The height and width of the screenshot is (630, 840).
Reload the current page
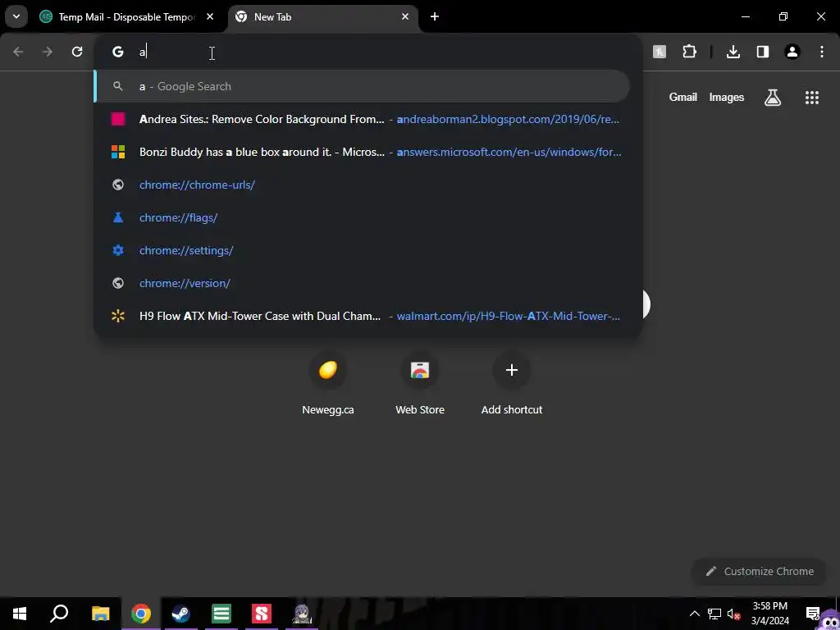coord(77,52)
